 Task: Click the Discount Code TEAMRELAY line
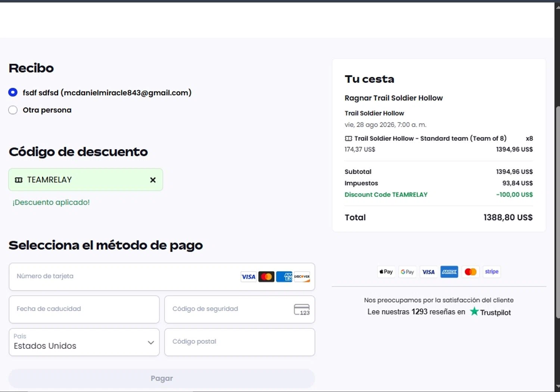pos(386,195)
